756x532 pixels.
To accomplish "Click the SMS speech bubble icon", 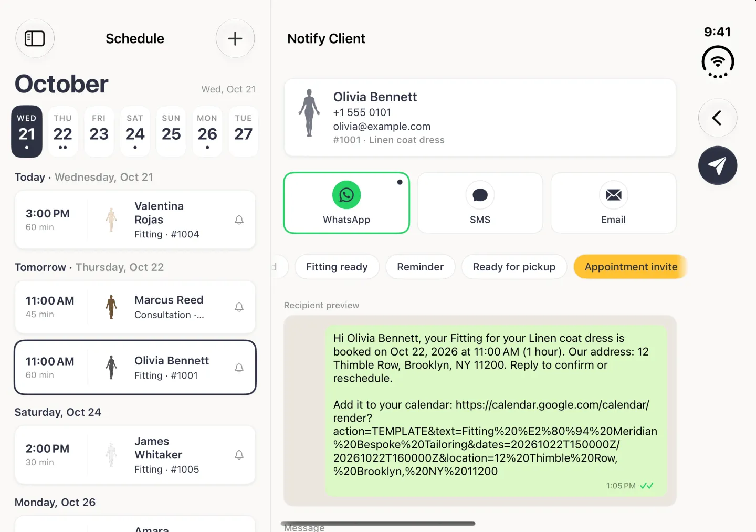I will tap(480, 195).
